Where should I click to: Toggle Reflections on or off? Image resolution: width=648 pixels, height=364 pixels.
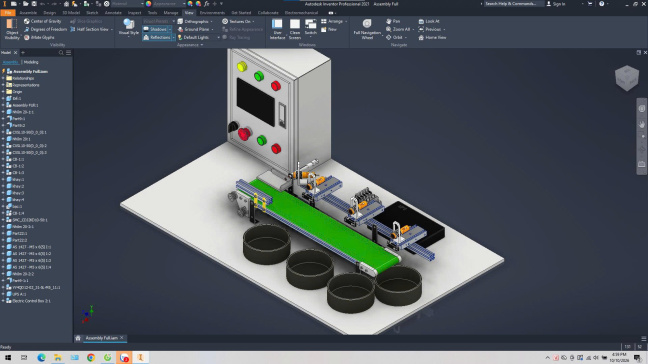[x=157, y=38]
